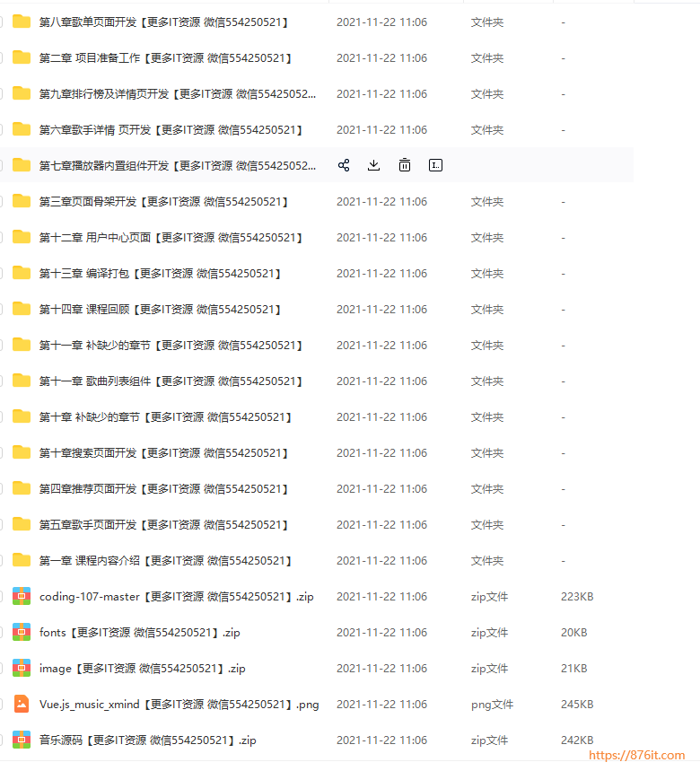Click the folder icon for 第十一章 歌曲列表组件
Viewport: 700px width, 771px height.
point(22,381)
